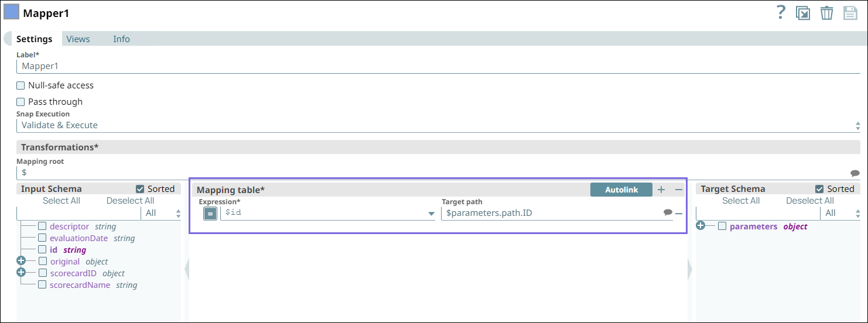
Task: Switch to the Views tab
Action: 78,39
